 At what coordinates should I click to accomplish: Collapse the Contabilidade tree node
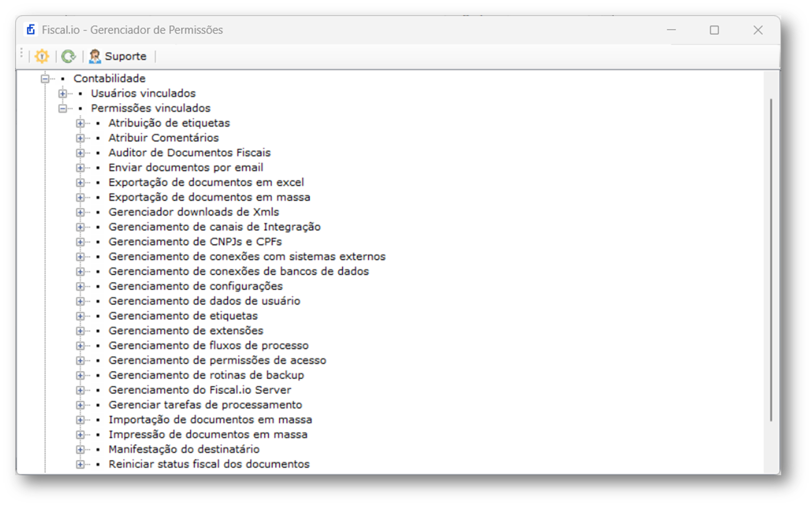tap(45, 79)
